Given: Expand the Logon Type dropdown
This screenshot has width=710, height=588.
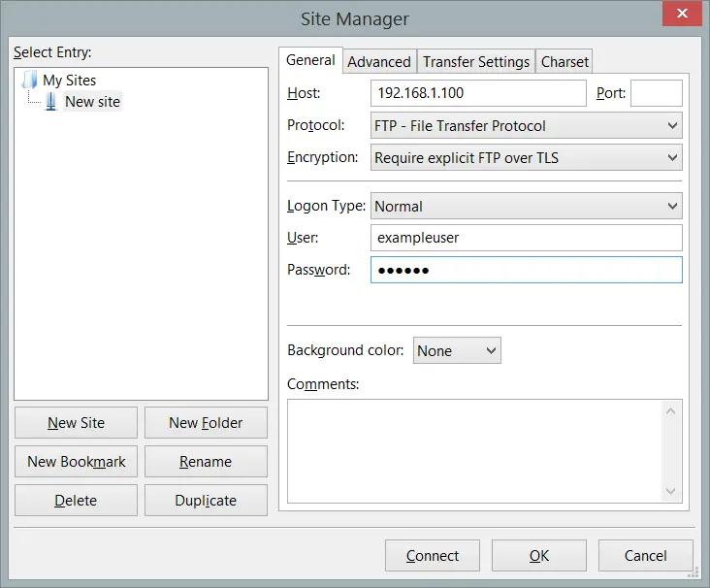Looking at the screenshot, I should point(526,206).
